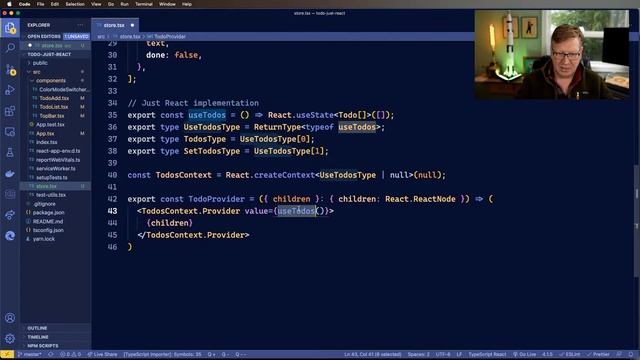Open the Apple menu
The width and height of the screenshot is (640, 360).
(9, 4)
